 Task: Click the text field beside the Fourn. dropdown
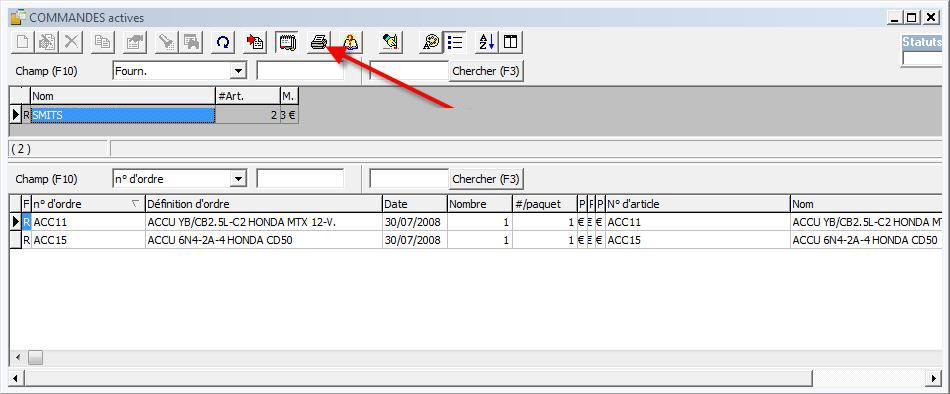pyautogui.click(x=300, y=71)
